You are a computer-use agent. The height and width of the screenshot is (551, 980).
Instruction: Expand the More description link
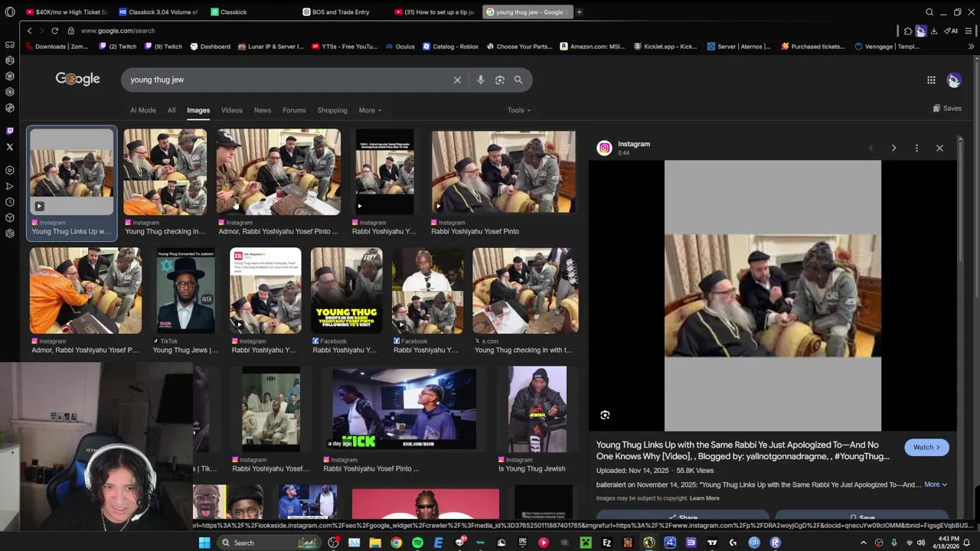click(x=935, y=484)
